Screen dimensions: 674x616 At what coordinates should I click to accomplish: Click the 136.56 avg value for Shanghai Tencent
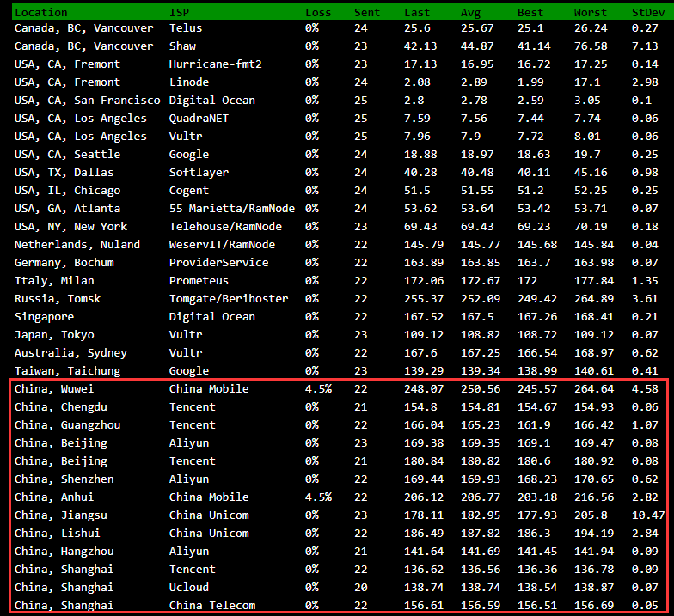481,569
